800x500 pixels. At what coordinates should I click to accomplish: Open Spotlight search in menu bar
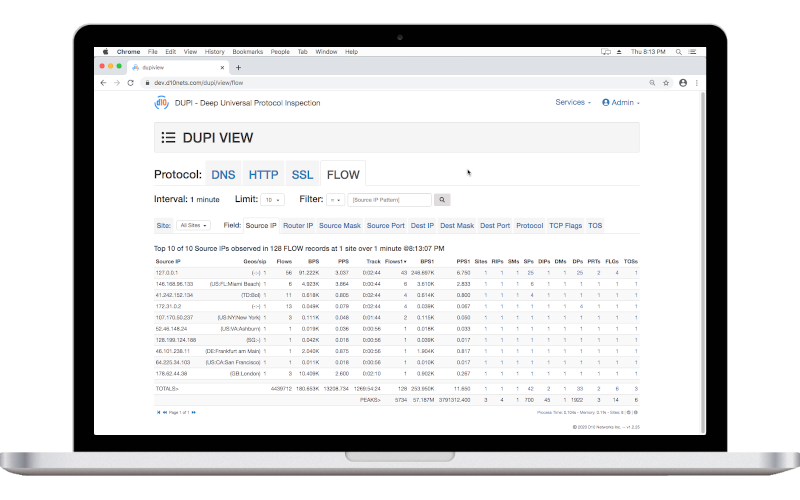tap(679, 52)
